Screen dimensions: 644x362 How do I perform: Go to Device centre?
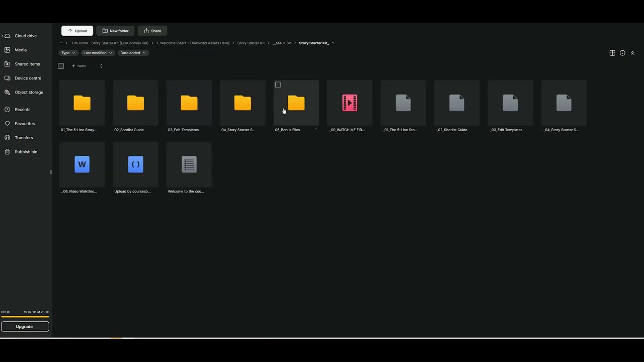[28, 78]
